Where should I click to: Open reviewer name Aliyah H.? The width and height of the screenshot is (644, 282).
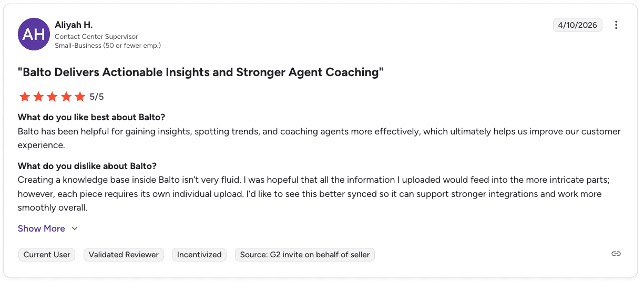click(74, 25)
